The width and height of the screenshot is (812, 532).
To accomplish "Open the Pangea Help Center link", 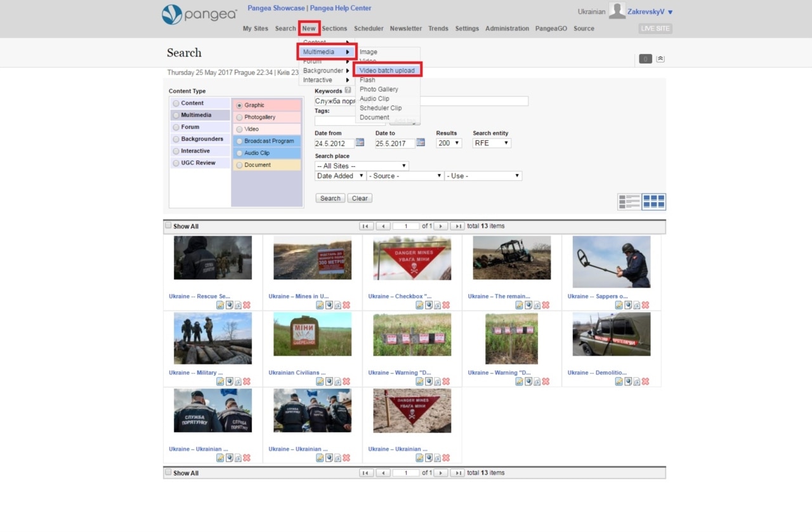I will [341, 8].
